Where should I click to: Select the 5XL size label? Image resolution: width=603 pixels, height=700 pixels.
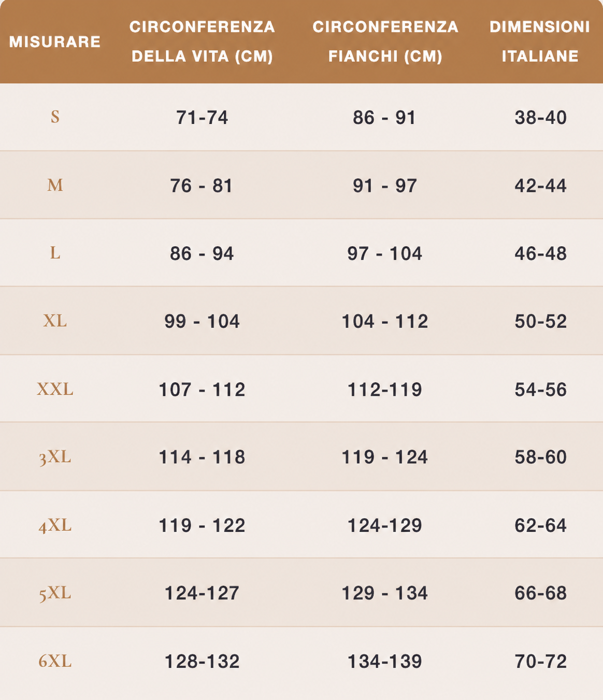point(55,593)
